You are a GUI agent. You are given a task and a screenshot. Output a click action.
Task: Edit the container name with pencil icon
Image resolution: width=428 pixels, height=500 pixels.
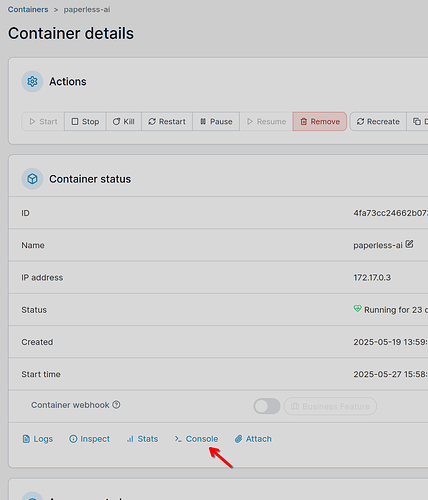click(x=409, y=244)
